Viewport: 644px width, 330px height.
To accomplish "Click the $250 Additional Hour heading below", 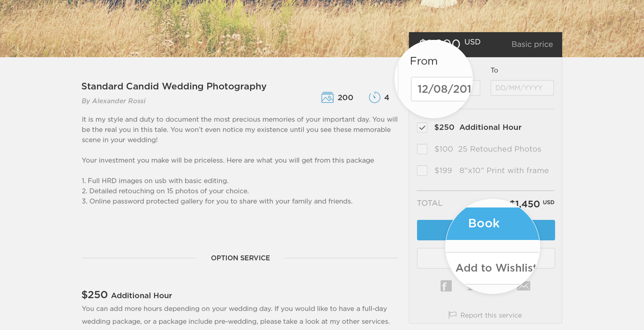I will (127, 295).
